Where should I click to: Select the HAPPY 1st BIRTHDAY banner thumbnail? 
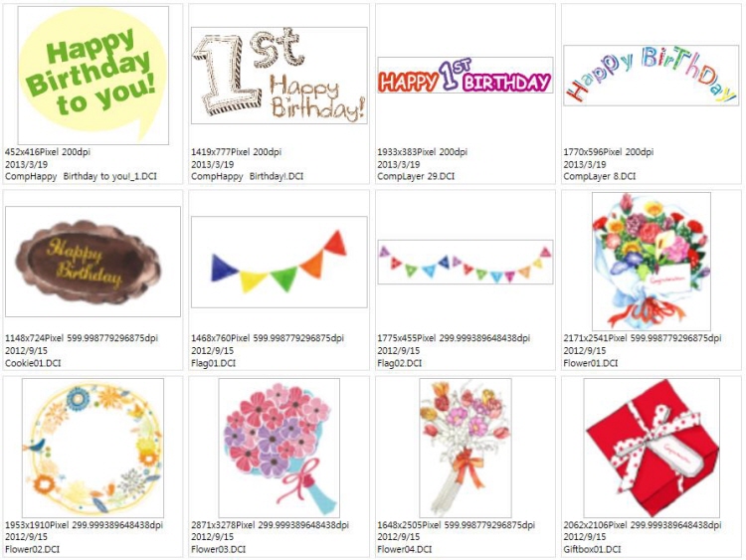[x=466, y=76]
